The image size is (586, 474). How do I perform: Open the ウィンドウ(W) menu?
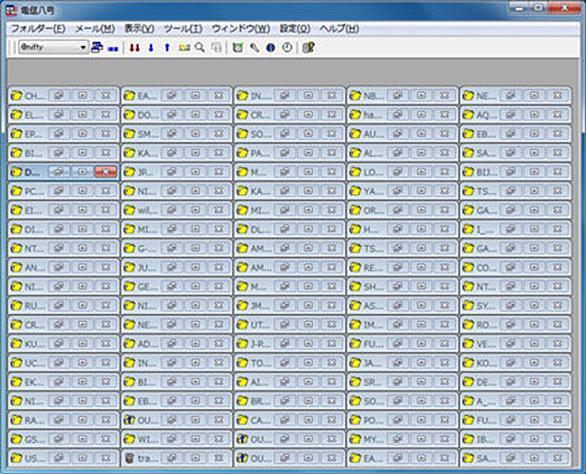241,29
